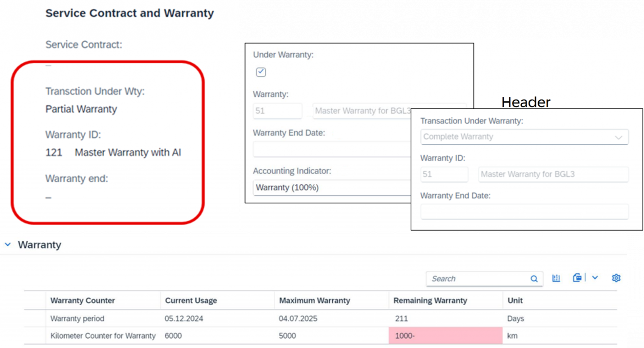Click the search magnifier icon

[534, 279]
